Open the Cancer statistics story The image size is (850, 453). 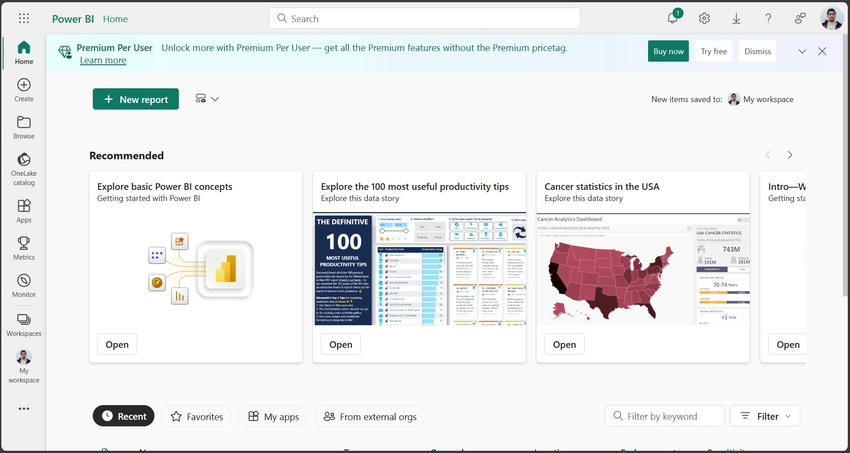(x=564, y=345)
